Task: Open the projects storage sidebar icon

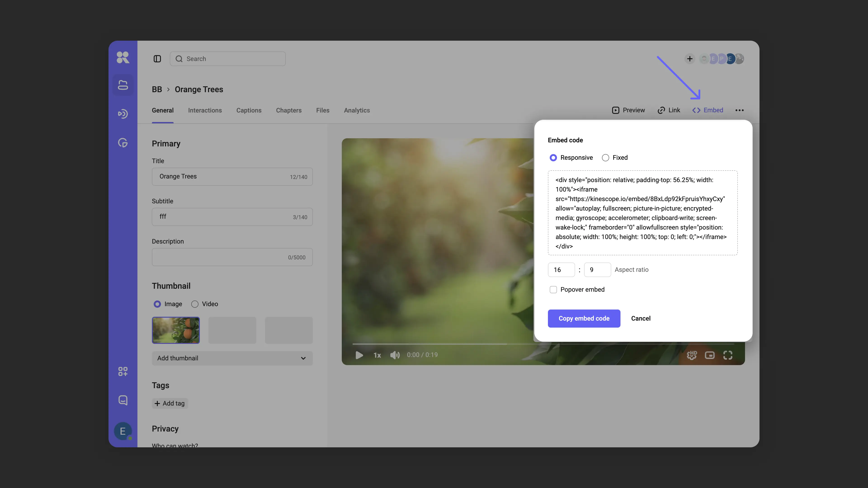Action: (x=123, y=85)
